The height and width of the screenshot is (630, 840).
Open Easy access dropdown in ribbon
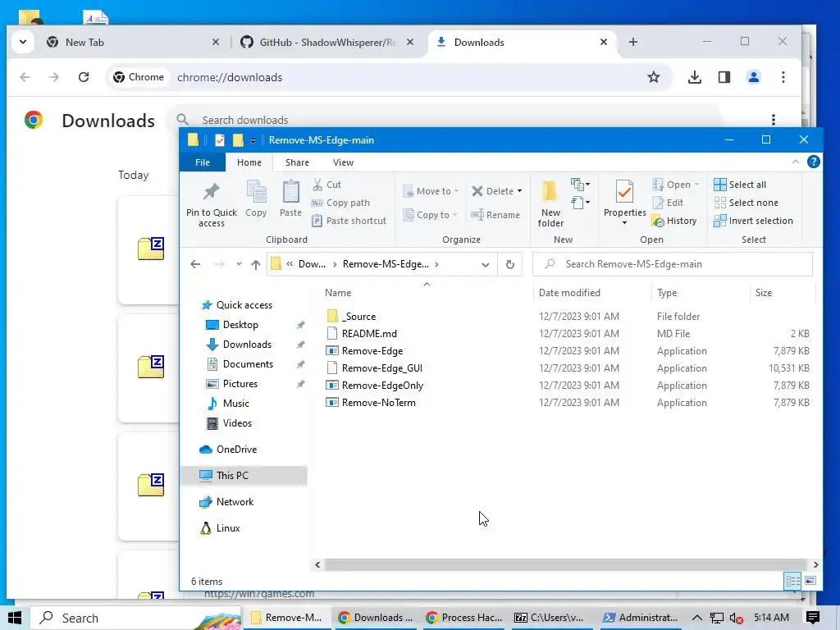(x=580, y=203)
